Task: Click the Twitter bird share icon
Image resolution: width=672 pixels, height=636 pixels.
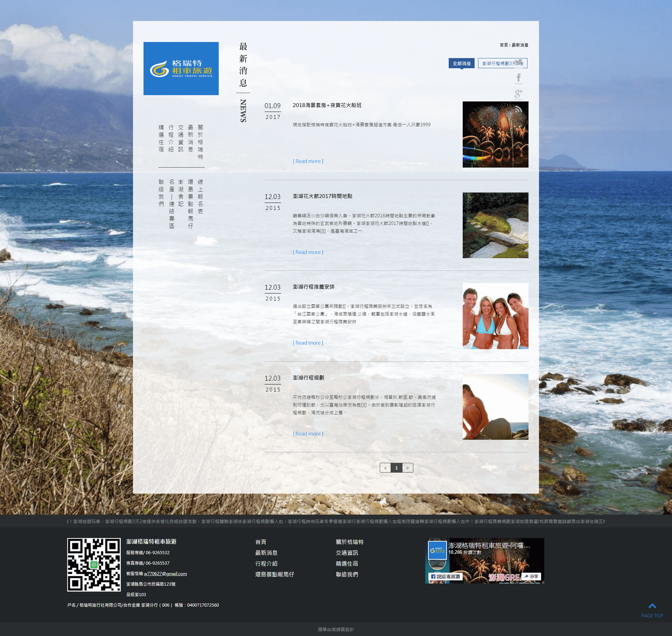Action: pyautogui.click(x=519, y=62)
